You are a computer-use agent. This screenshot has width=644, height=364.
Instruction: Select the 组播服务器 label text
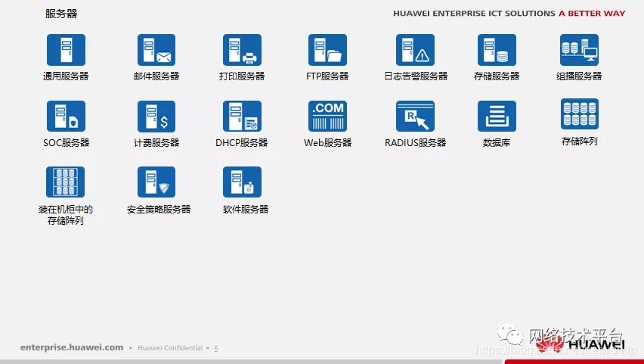click(579, 76)
